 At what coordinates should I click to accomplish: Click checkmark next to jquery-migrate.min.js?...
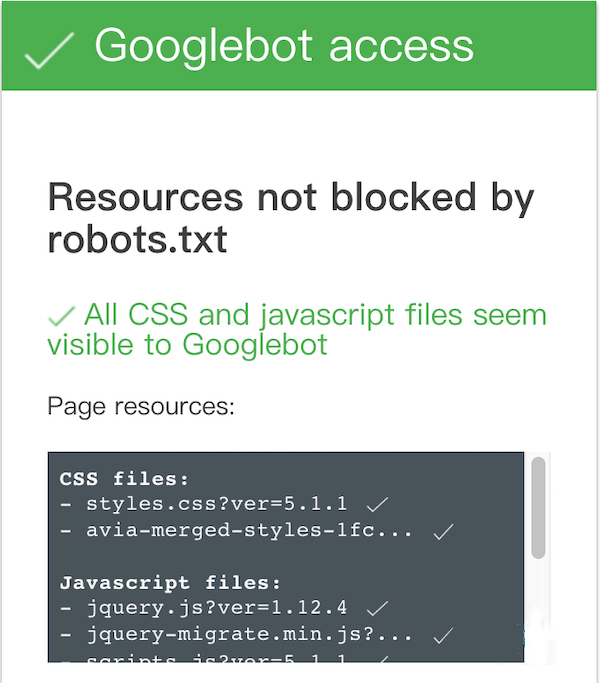coord(443,635)
